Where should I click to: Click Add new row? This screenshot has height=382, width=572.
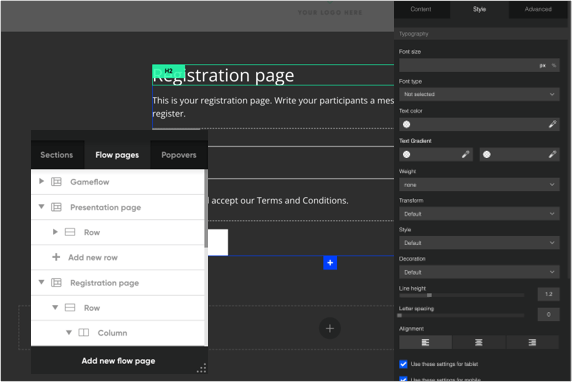coord(93,258)
